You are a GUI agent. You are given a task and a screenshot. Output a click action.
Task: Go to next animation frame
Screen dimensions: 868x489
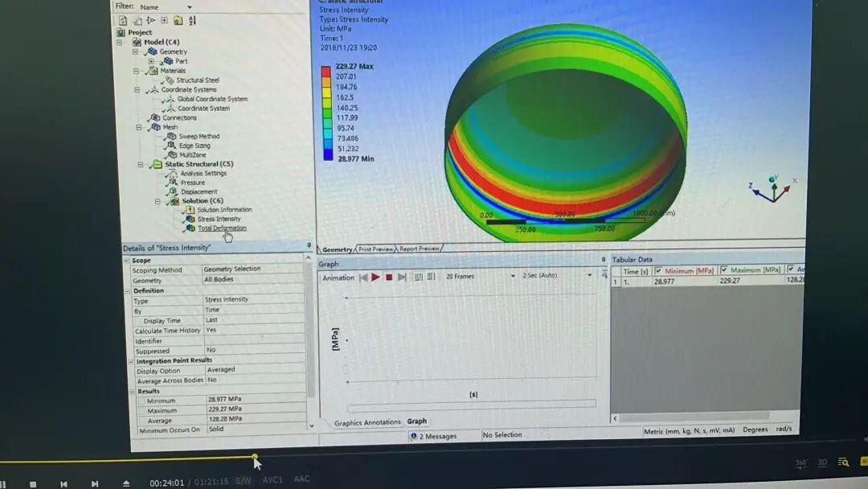[402, 277]
